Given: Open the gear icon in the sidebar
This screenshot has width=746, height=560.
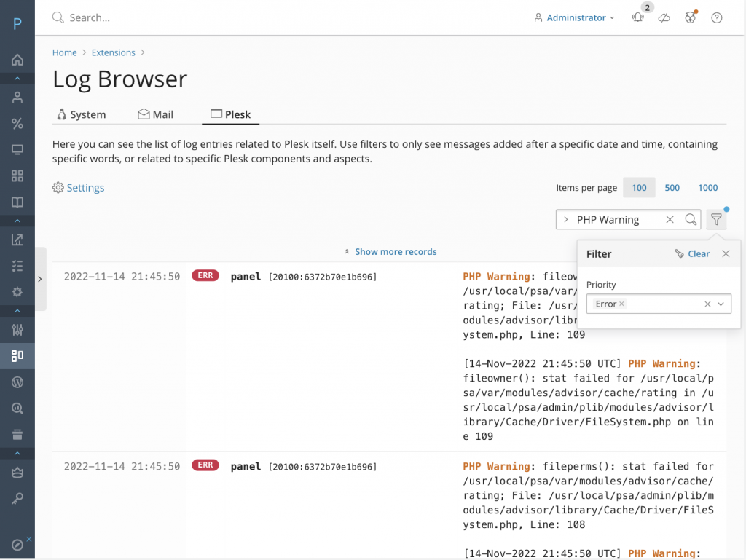Looking at the screenshot, I should [17, 292].
